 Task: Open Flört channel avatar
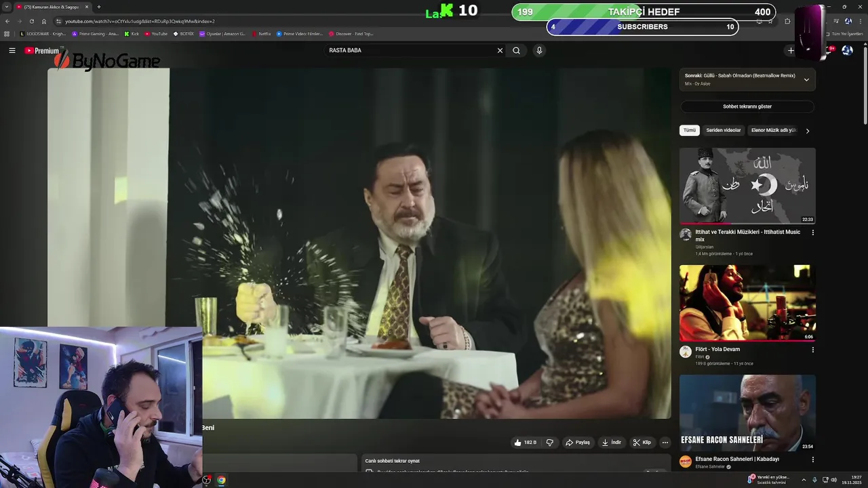pos(686,352)
